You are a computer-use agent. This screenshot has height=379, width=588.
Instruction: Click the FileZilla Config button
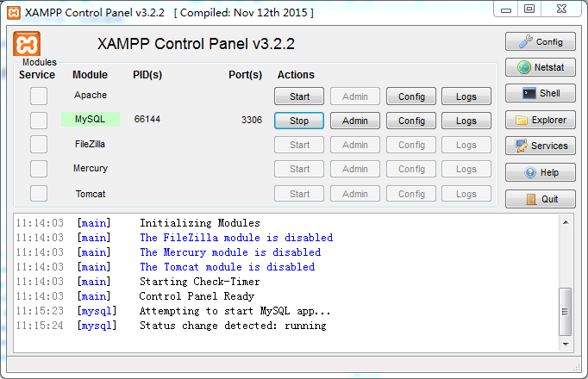tap(411, 145)
